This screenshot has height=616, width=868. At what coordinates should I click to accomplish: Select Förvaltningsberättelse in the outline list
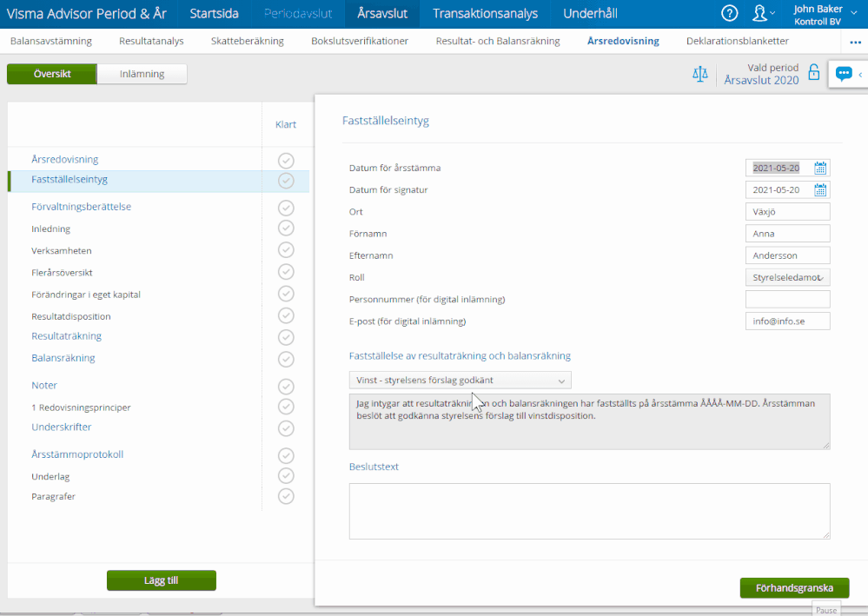[x=82, y=207]
